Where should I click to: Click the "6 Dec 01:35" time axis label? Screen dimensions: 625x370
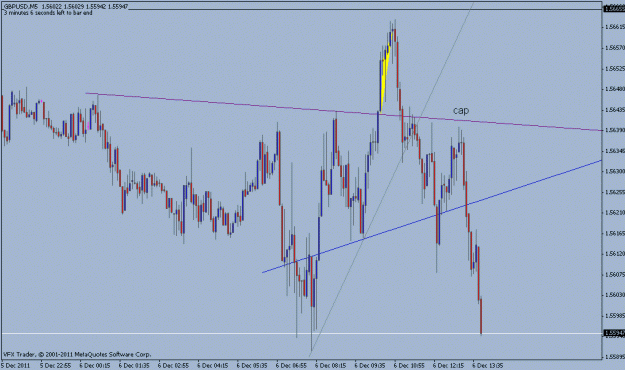tap(134, 365)
